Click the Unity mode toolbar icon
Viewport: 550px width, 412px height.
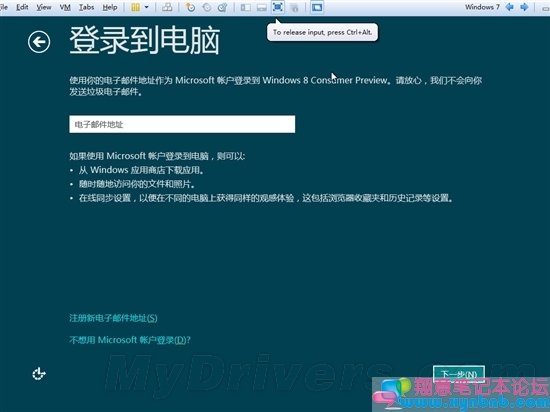click(x=294, y=7)
